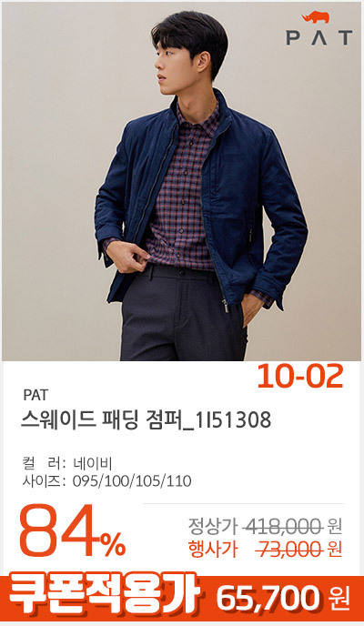Click the orange 행사가 label
The image size is (364, 626).
pos(213,550)
